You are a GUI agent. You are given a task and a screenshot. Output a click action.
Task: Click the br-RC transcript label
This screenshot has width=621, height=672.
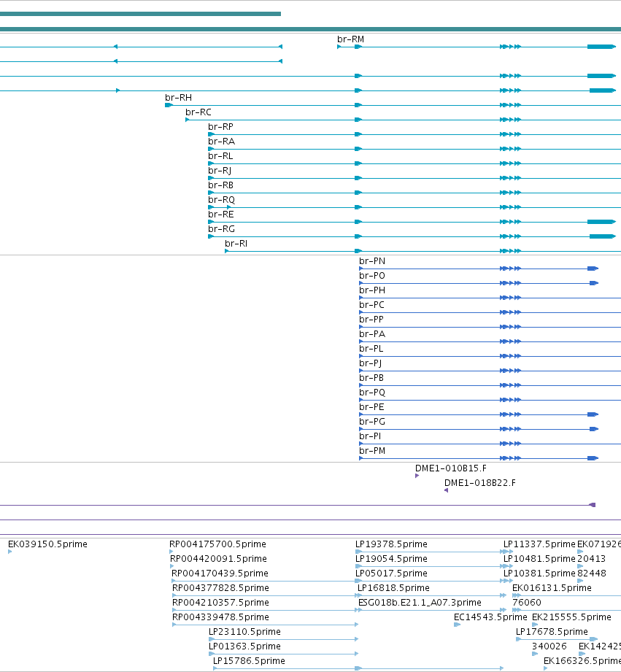click(x=198, y=112)
